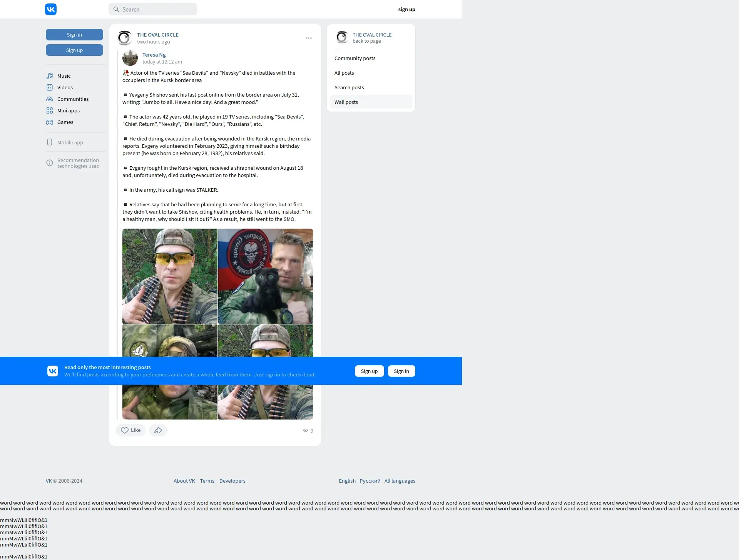The height and width of the screenshot is (560, 739).
Task: Open the Games controller icon
Action: 50,122
